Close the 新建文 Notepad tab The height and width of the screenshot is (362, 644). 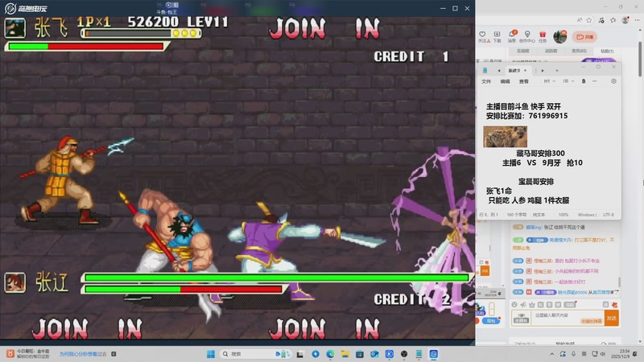pyautogui.click(x=526, y=71)
